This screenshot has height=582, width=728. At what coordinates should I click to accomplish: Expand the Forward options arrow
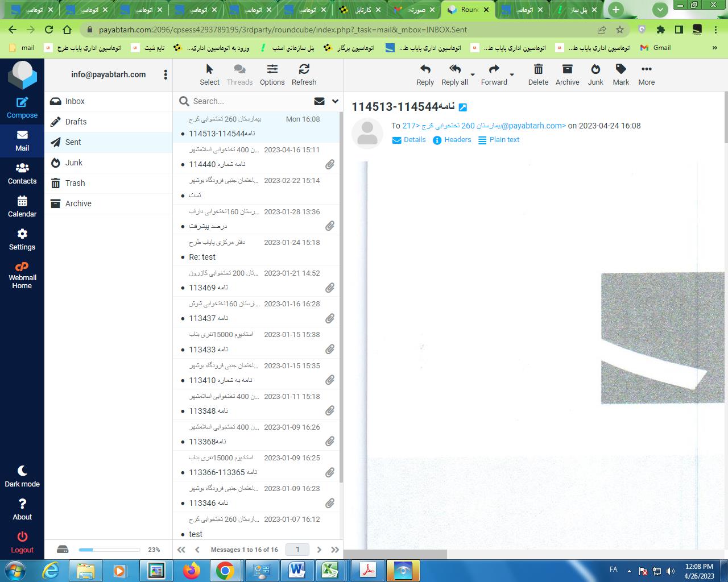(x=512, y=74)
